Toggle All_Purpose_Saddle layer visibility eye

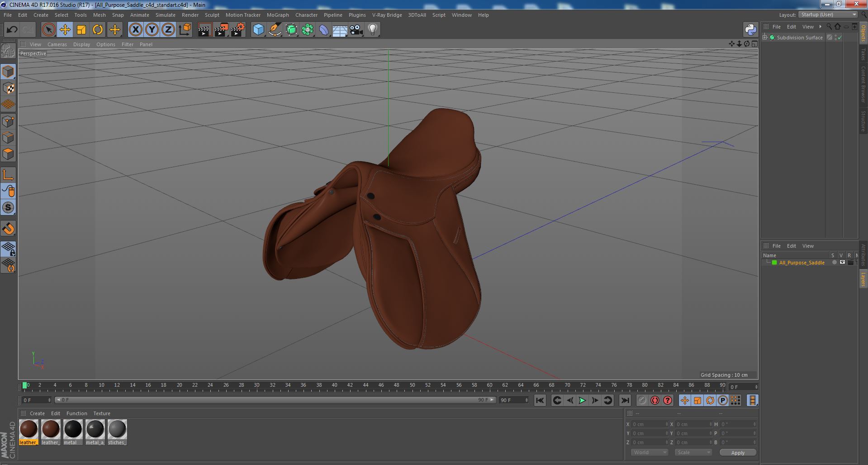(842, 263)
